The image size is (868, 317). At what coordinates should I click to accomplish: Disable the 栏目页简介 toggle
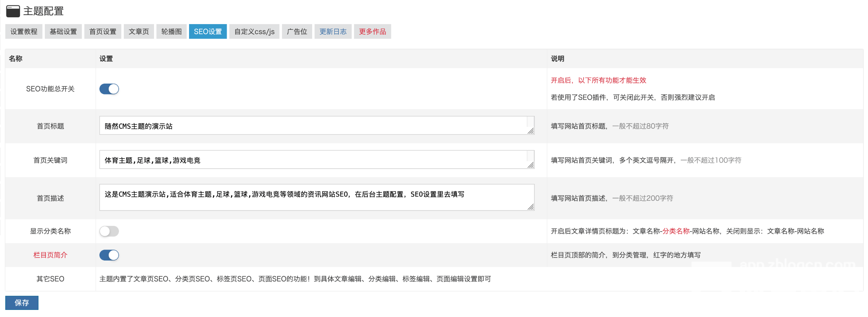coord(109,255)
